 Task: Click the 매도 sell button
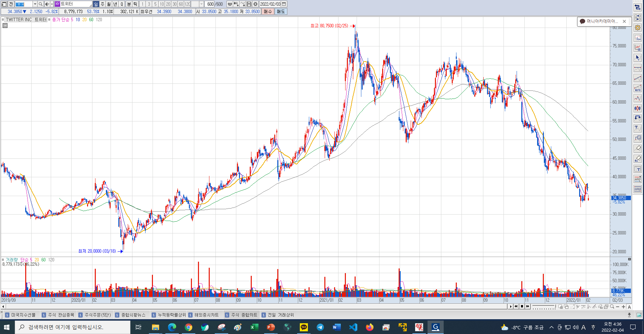click(x=281, y=11)
